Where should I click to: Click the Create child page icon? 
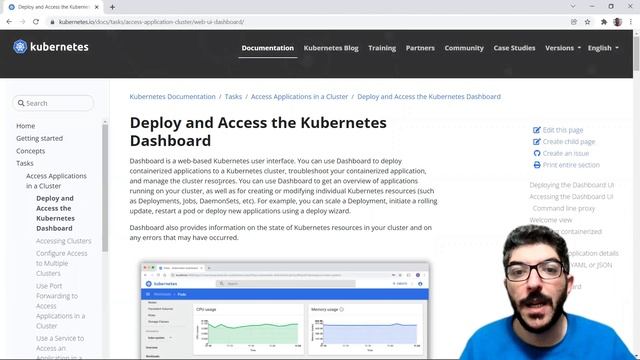pos(537,142)
